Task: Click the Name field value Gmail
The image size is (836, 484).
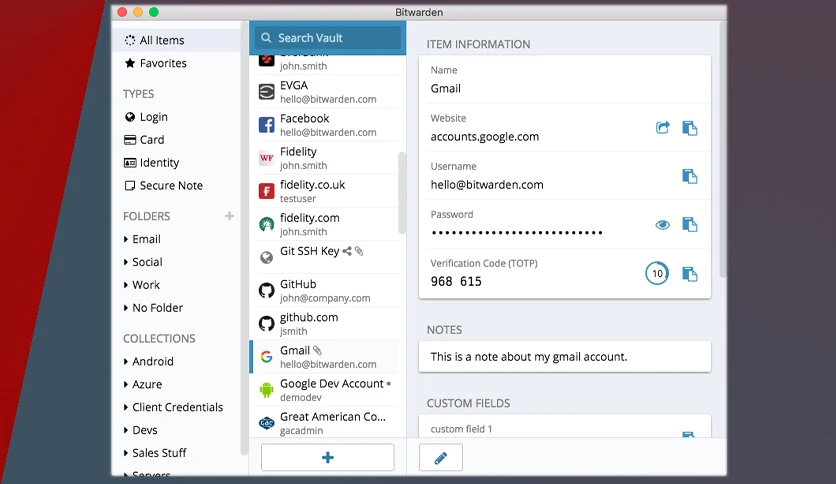Action: point(445,88)
